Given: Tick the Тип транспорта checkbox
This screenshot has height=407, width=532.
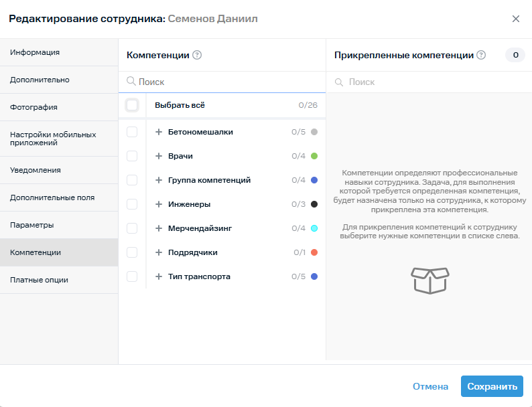Looking at the screenshot, I should (x=132, y=276).
